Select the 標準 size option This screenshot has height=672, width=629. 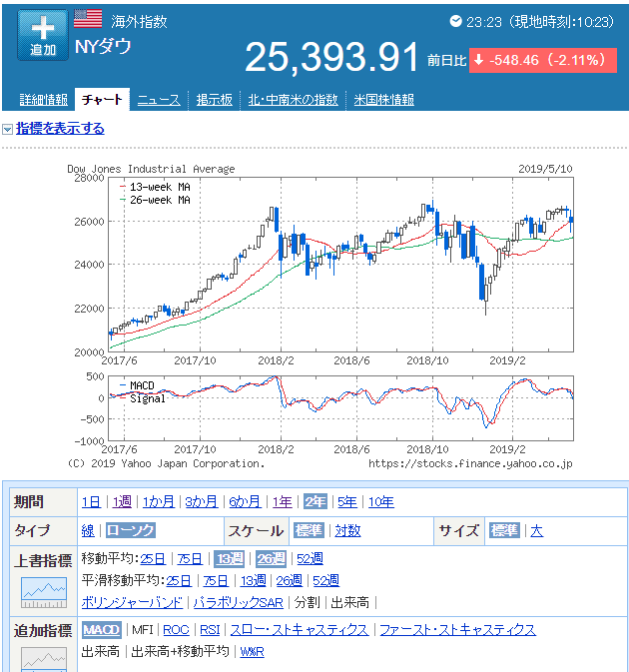pyautogui.click(x=505, y=530)
